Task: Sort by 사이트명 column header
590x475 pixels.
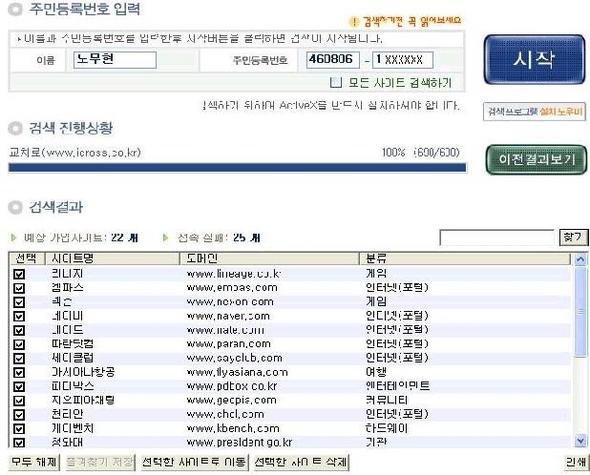Action: [112, 259]
